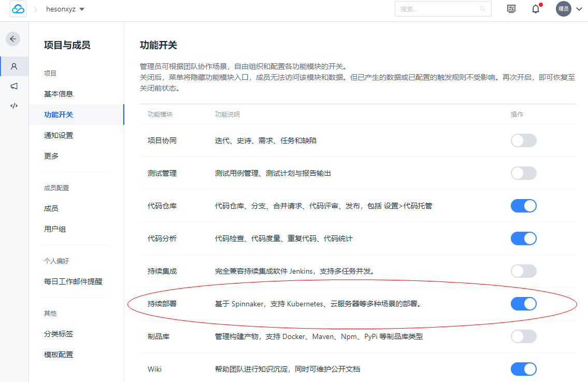Screen dimensions: 588x382
Task: Click the description mentioning Docker, Maven
Action: pyautogui.click(x=319, y=336)
